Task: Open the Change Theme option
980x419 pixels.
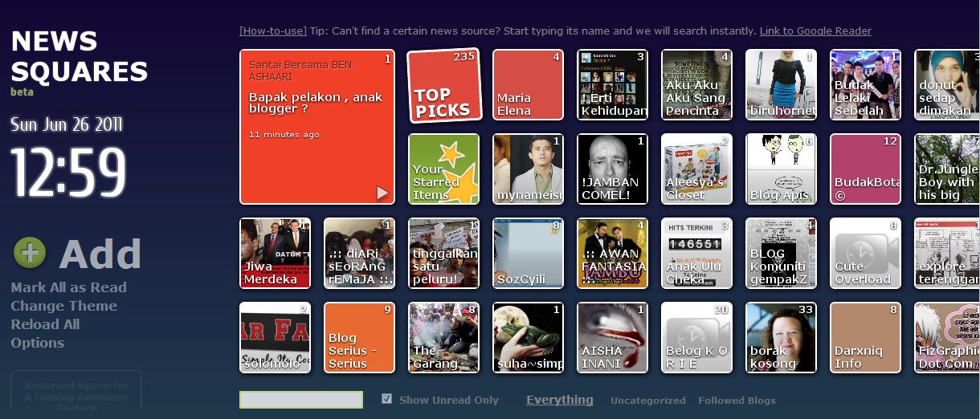Action: point(63,306)
